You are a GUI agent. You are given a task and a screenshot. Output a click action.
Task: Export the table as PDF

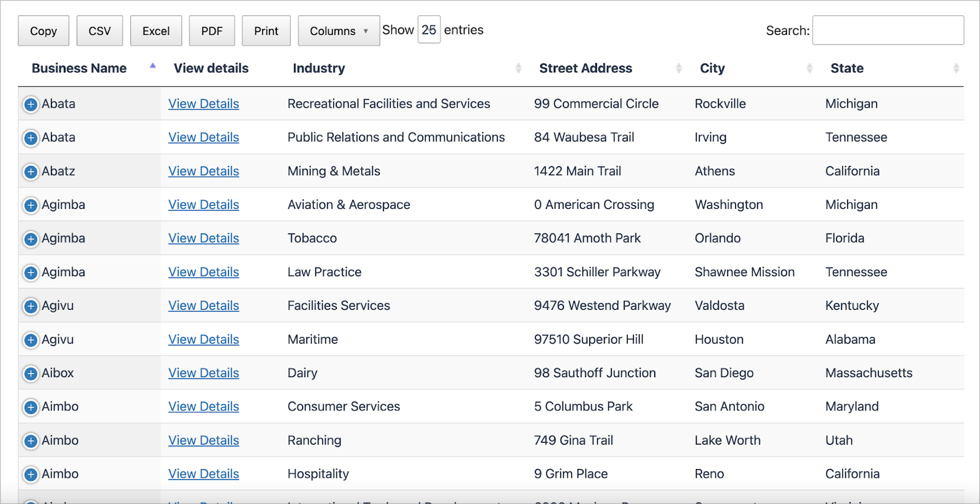[212, 31]
